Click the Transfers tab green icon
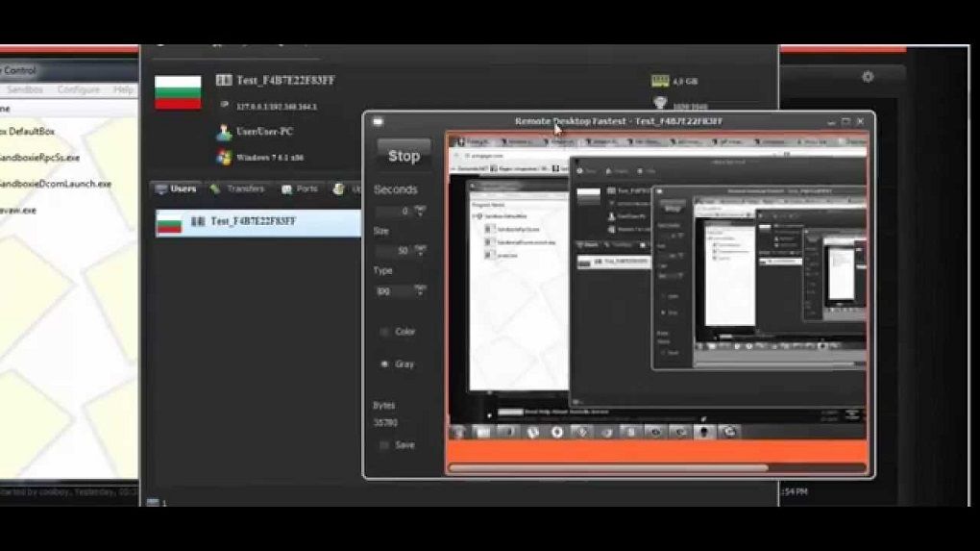The width and height of the screenshot is (980, 551). click(215, 188)
